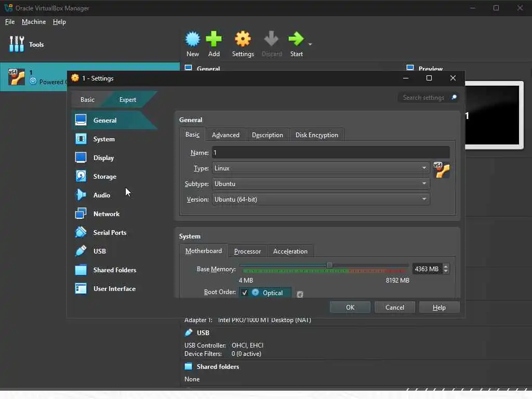
Task: Click the Shared folders header in details
Action: tap(218, 367)
